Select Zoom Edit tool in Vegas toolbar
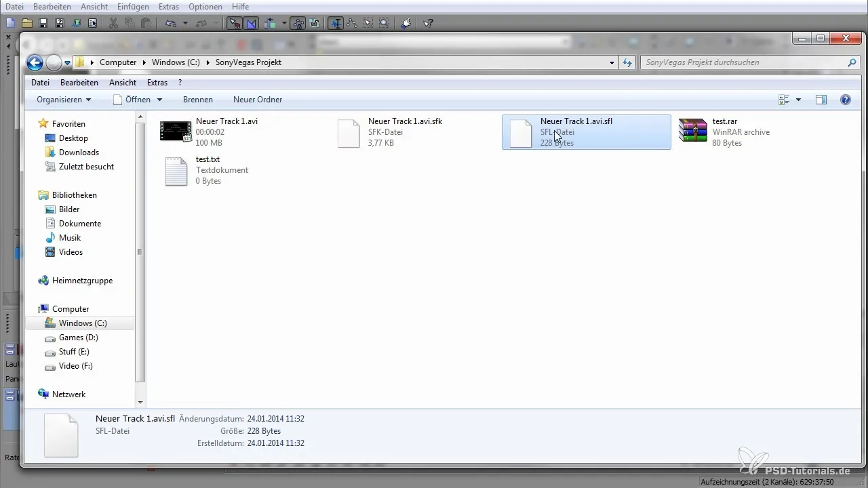The height and width of the screenshot is (488, 868). point(384,23)
